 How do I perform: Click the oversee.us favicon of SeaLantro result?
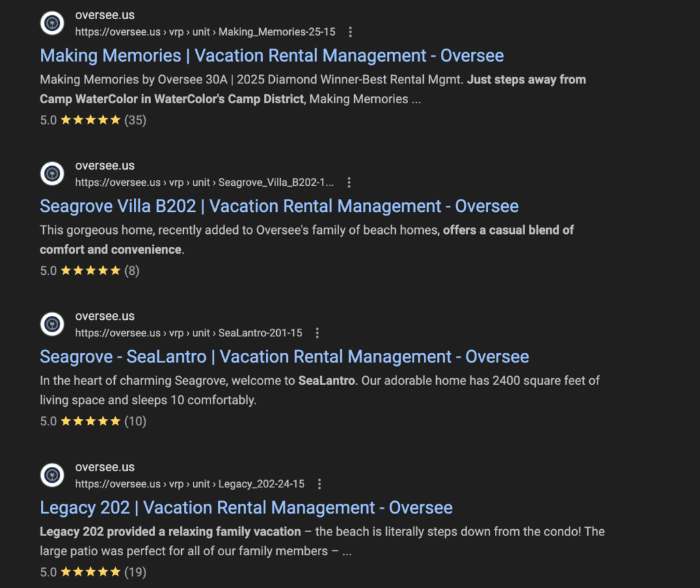pyautogui.click(x=52, y=323)
